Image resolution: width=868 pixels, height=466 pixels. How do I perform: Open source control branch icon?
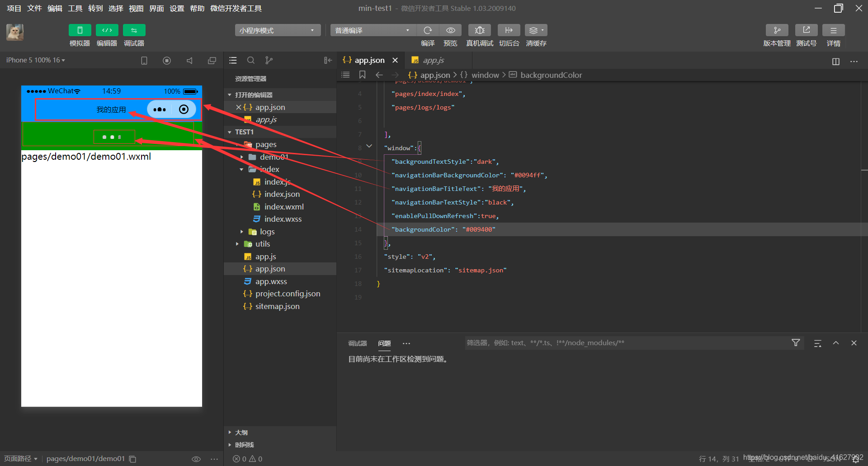pos(269,60)
